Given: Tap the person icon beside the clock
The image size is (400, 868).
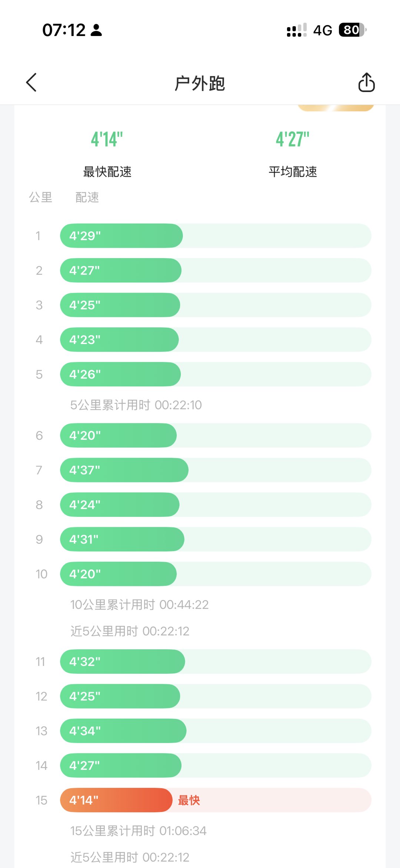Looking at the screenshot, I should pyautogui.click(x=96, y=30).
